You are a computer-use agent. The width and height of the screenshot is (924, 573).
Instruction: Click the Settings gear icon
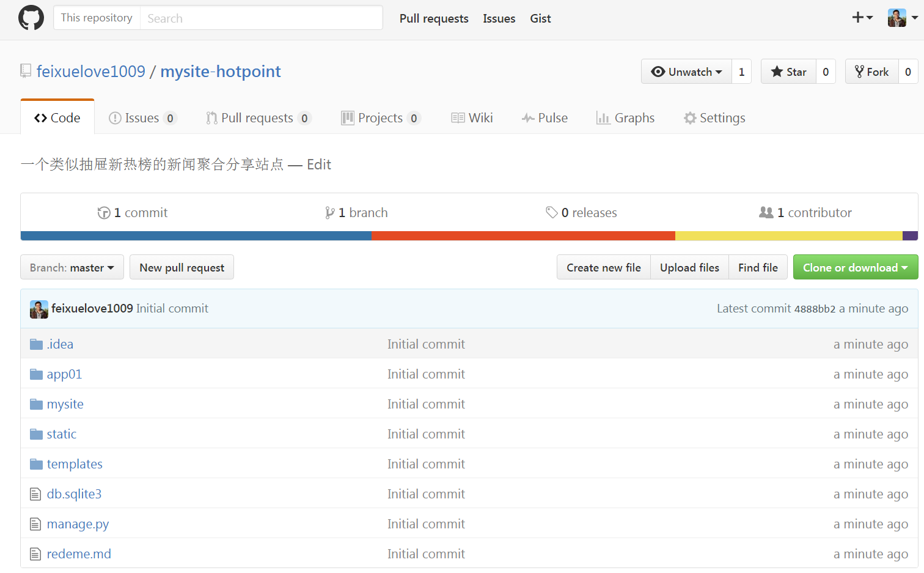[690, 118]
